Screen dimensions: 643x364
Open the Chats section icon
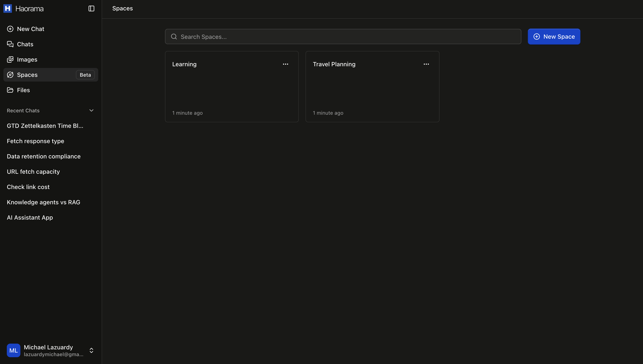click(10, 44)
